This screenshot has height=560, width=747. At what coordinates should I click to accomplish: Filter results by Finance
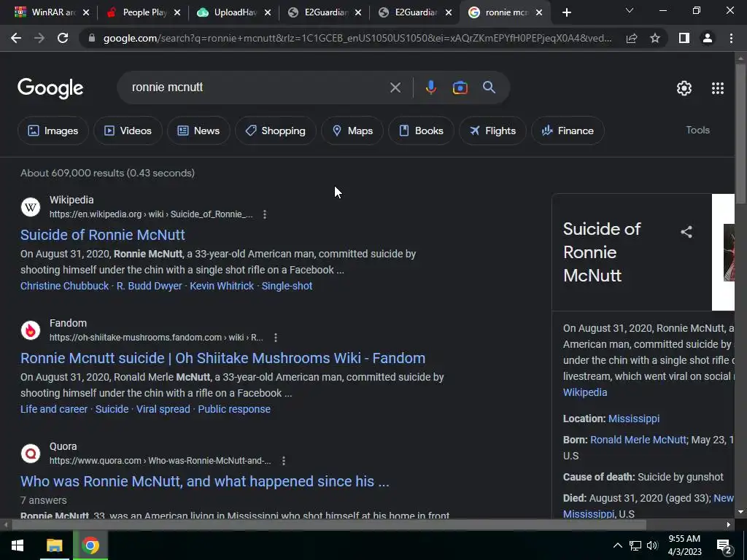[568, 131]
